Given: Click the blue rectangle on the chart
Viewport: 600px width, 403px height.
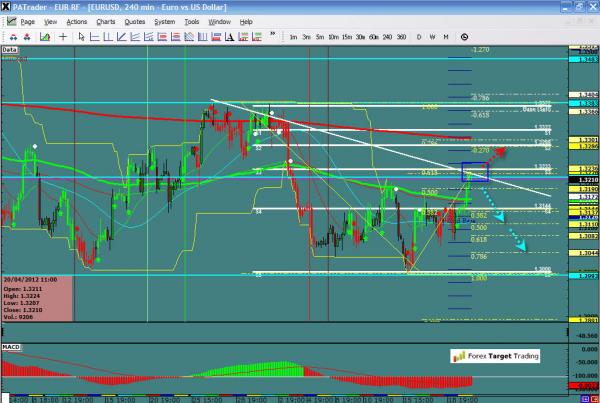Looking at the screenshot, I should tap(474, 171).
